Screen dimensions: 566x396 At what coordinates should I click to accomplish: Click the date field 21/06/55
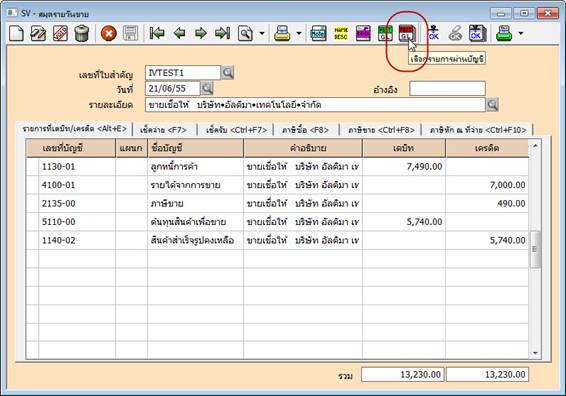click(173, 88)
